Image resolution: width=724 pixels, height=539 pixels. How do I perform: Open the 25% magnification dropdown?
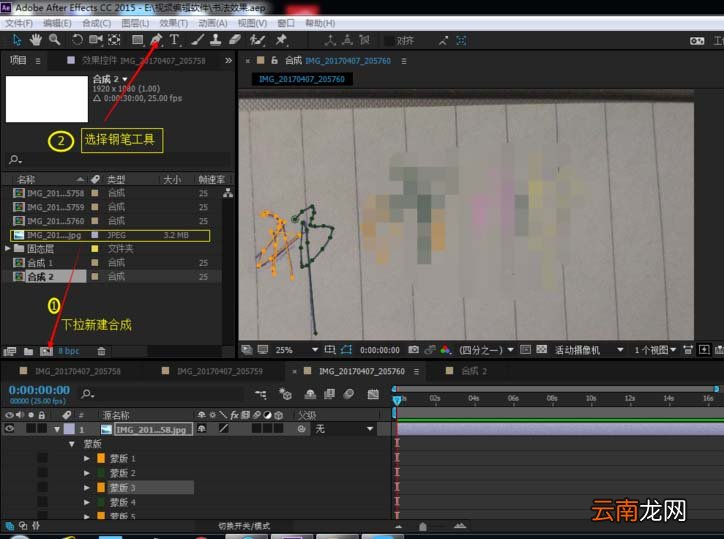coord(296,350)
